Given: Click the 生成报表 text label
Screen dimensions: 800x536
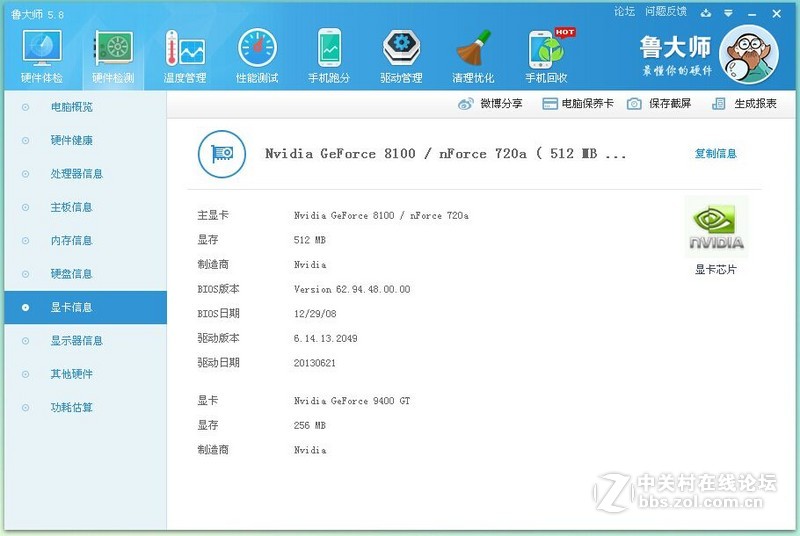Looking at the screenshot, I should point(755,104).
